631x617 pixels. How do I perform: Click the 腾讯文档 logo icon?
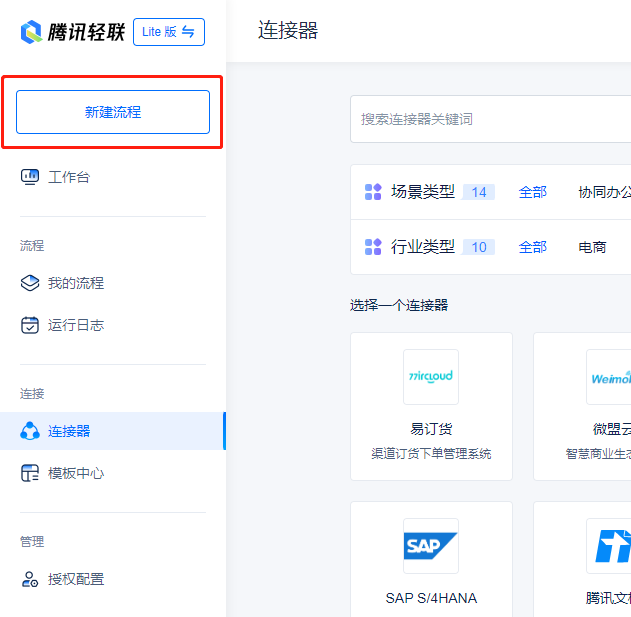pyautogui.click(x=608, y=546)
